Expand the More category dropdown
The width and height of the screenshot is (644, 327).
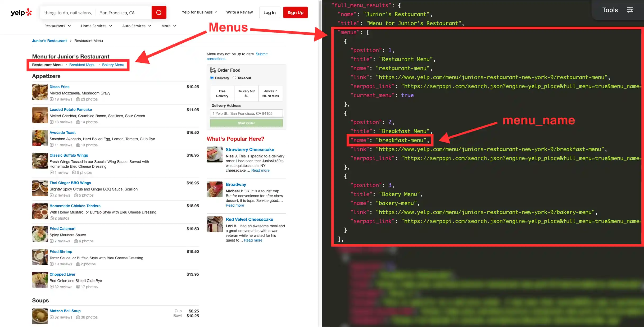coord(169,26)
